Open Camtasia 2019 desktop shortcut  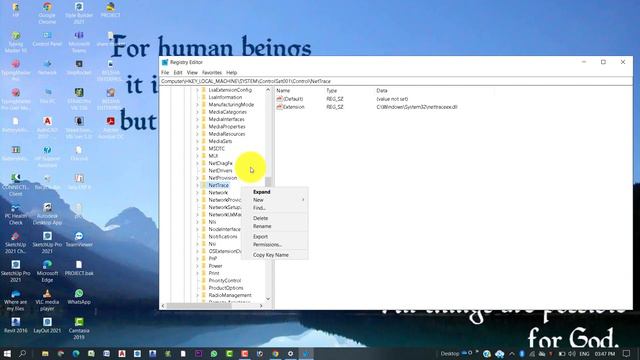point(79,328)
